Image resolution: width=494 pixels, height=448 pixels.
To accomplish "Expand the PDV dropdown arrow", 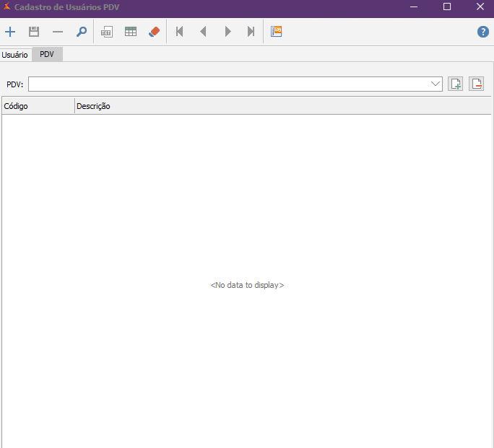I will pyautogui.click(x=435, y=84).
